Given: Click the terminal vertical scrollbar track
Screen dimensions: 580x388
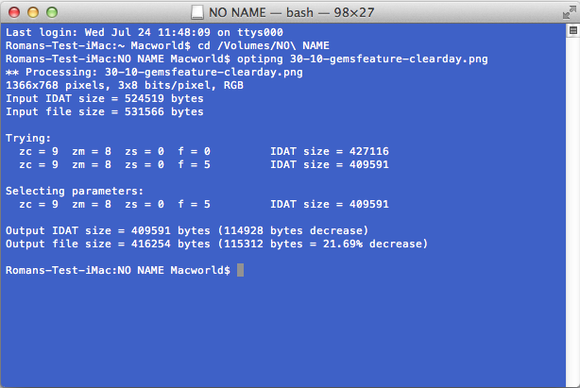Looking at the screenshot, I should click(x=573, y=211).
